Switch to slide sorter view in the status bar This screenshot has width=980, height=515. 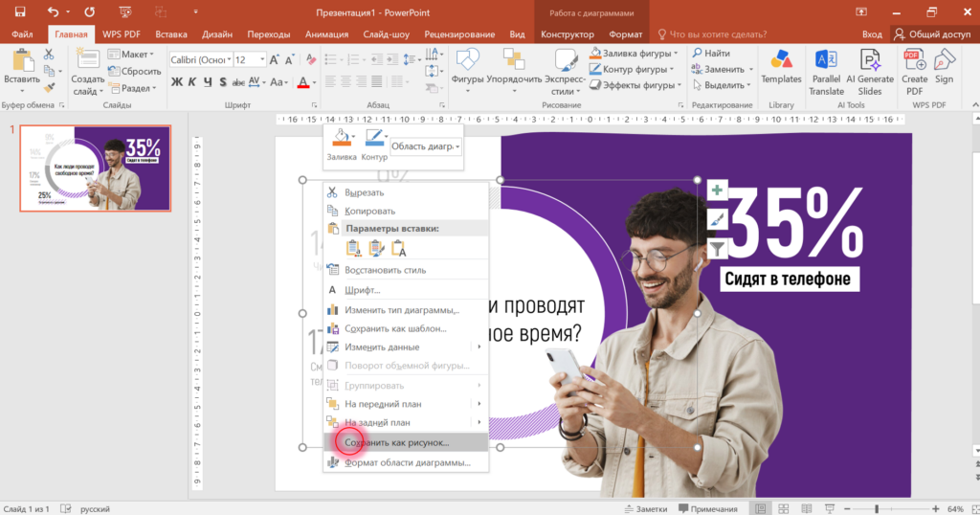pos(783,508)
